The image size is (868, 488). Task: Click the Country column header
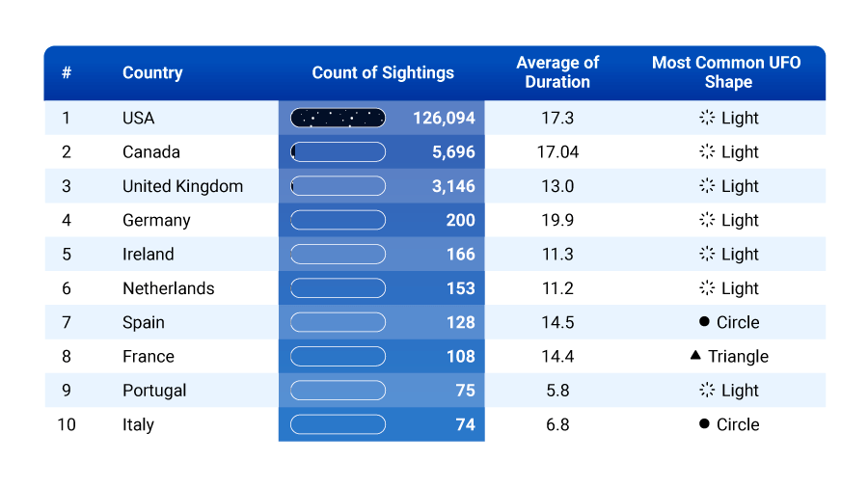tap(152, 73)
